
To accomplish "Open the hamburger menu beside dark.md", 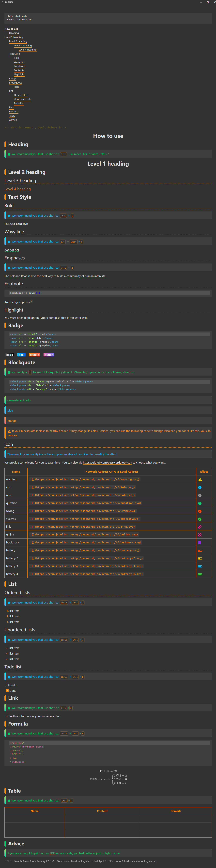I will pos(2,2).
